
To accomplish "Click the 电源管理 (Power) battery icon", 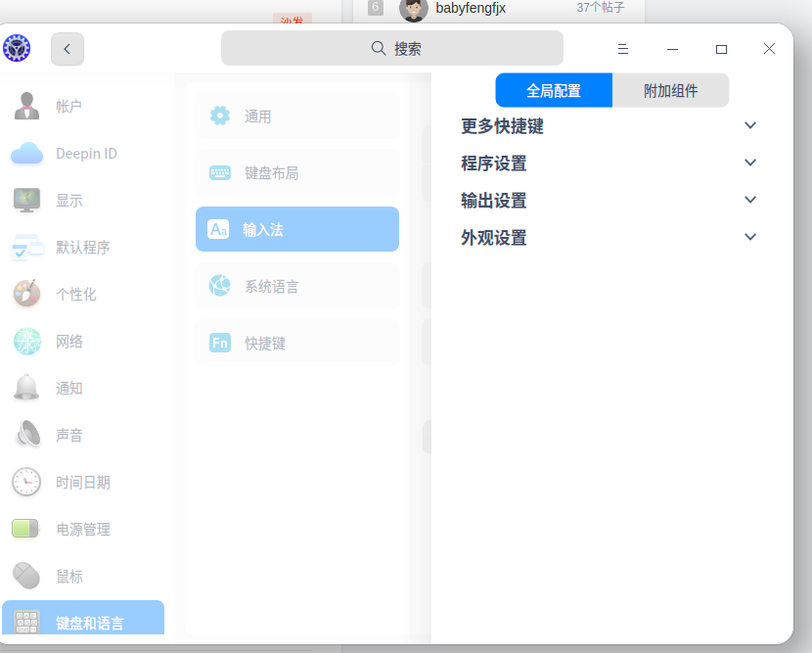I will 25,529.
